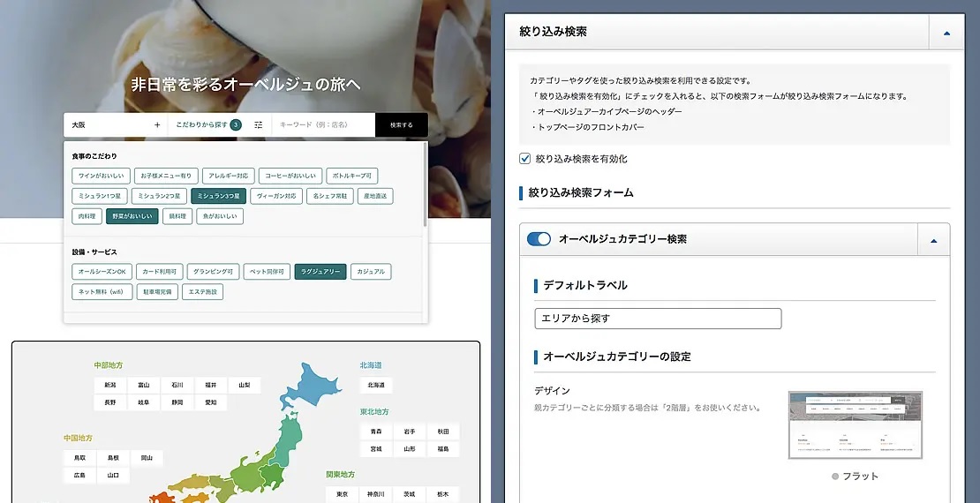Open the こだわりから探す filter dropdown
Image resolution: width=980 pixels, height=503 pixels.
coord(201,125)
